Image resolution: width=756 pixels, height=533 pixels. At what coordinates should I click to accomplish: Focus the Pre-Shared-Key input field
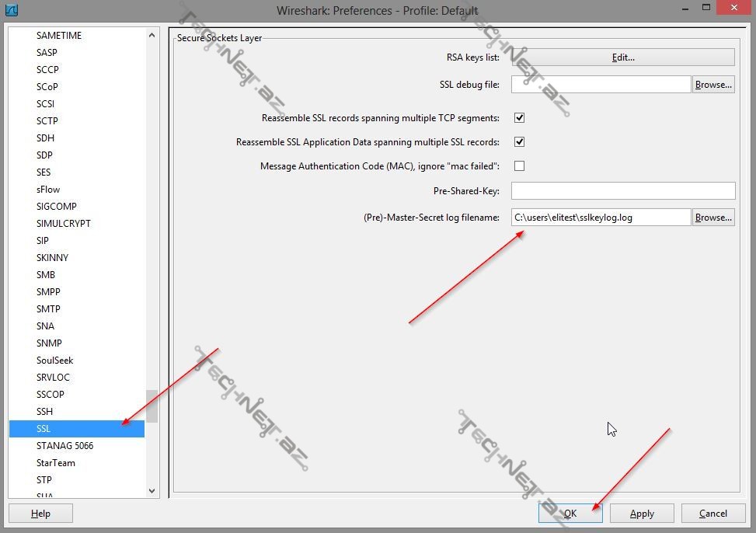(x=622, y=191)
